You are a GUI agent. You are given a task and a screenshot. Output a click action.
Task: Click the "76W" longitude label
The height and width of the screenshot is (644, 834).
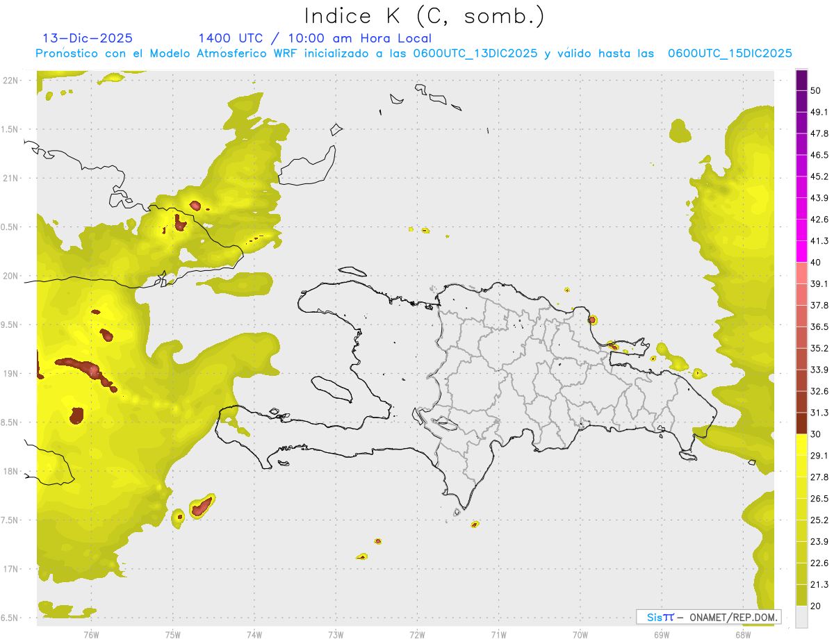(x=91, y=634)
